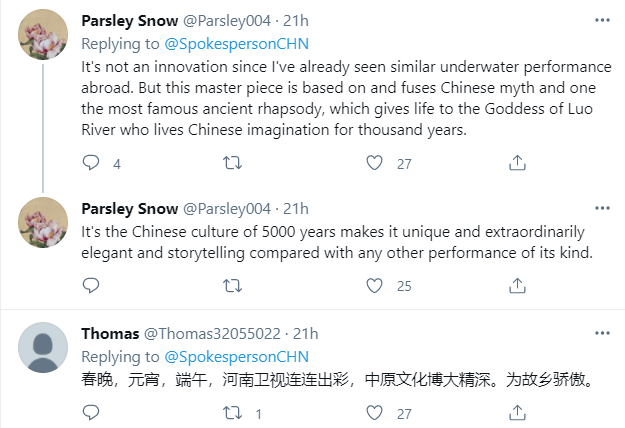
Task: Open more options for second Parsley Snow tweet
Action: point(600,208)
